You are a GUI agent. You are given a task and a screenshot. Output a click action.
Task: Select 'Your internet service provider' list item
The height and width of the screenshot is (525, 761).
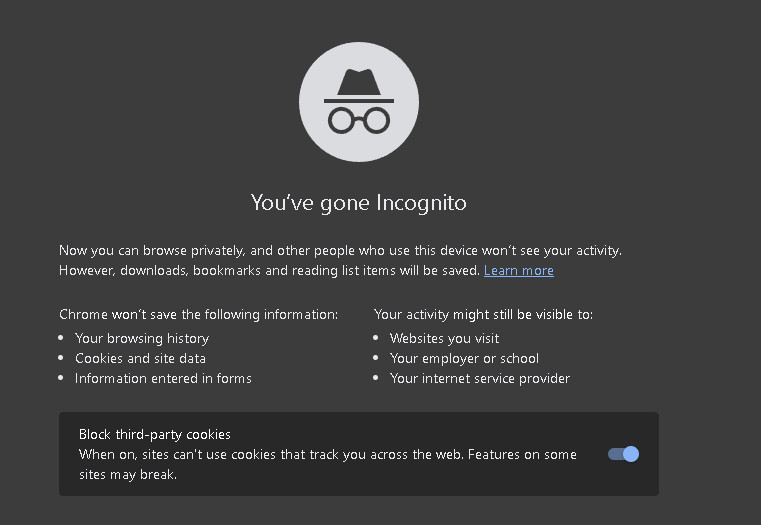(480, 378)
